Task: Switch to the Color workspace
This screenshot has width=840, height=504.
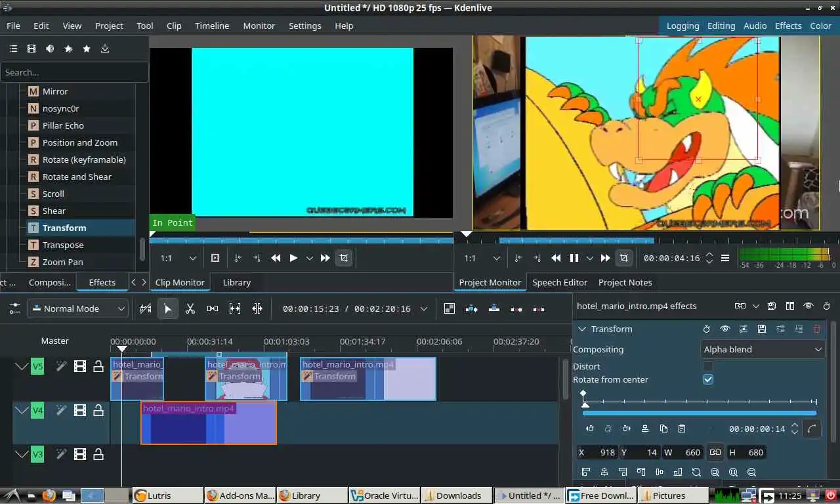Action: [x=820, y=26]
